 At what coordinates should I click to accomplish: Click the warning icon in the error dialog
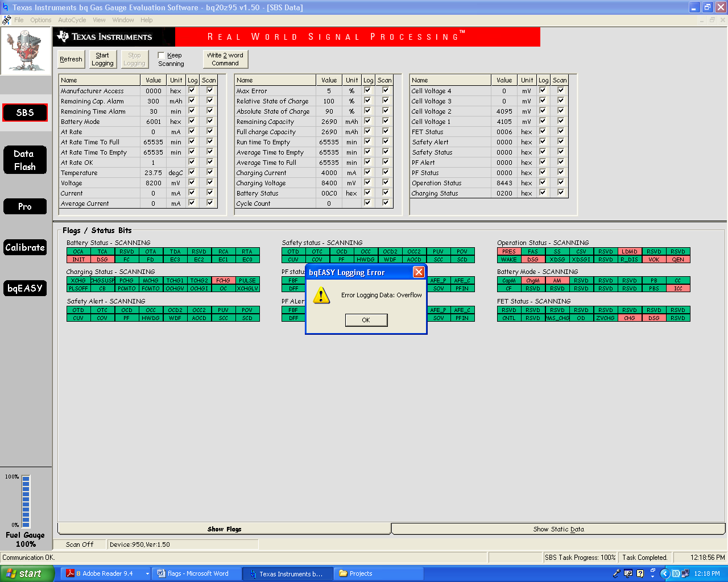(x=321, y=295)
